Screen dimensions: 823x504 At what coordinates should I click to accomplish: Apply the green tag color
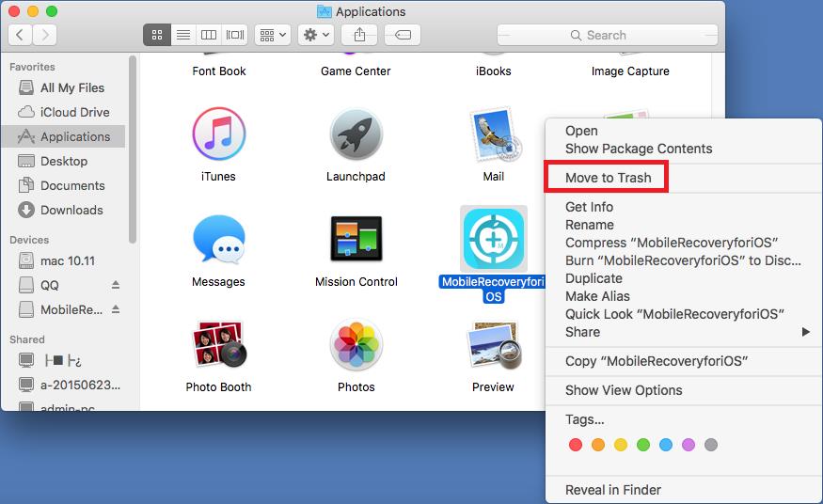click(x=643, y=445)
